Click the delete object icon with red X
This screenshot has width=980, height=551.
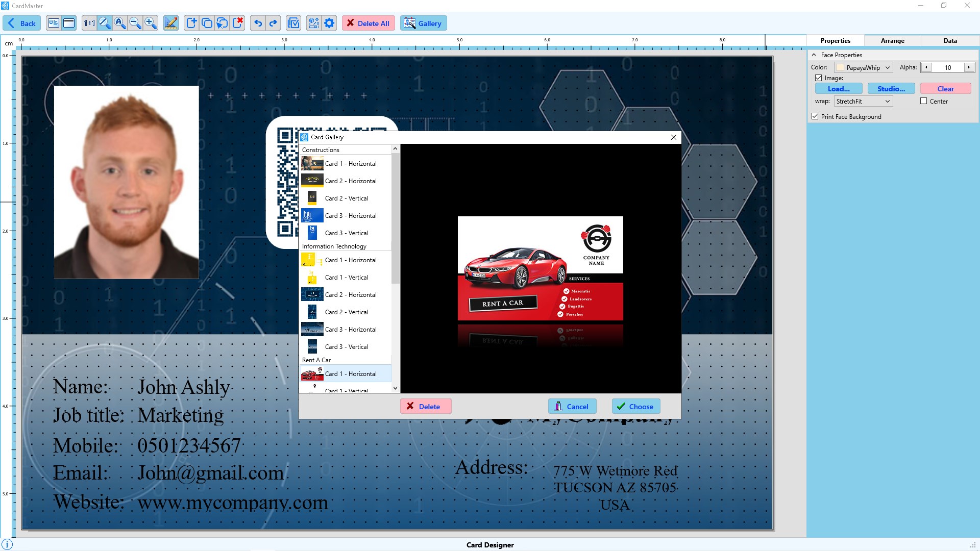(238, 23)
